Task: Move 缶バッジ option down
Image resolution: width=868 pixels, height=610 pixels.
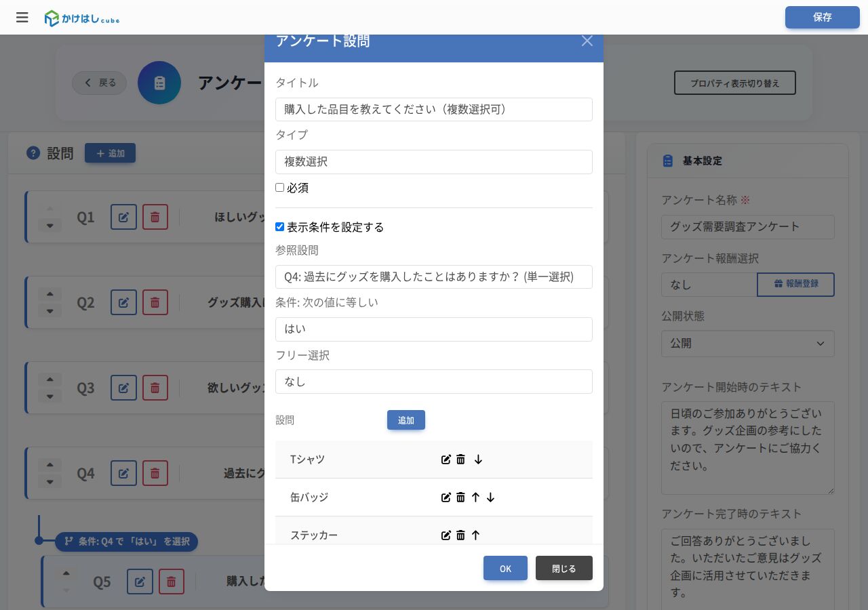Action: [490, 497]
